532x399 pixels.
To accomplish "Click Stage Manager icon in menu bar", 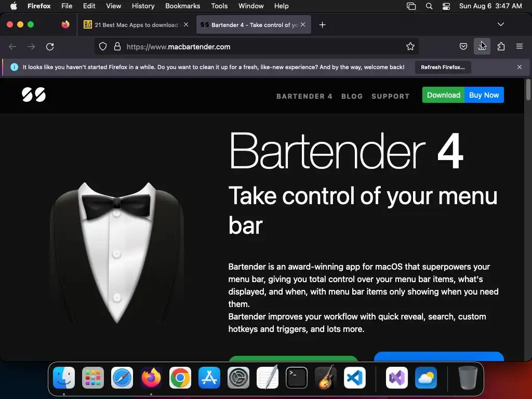I will pyautogui.click(x=411, y=6).
